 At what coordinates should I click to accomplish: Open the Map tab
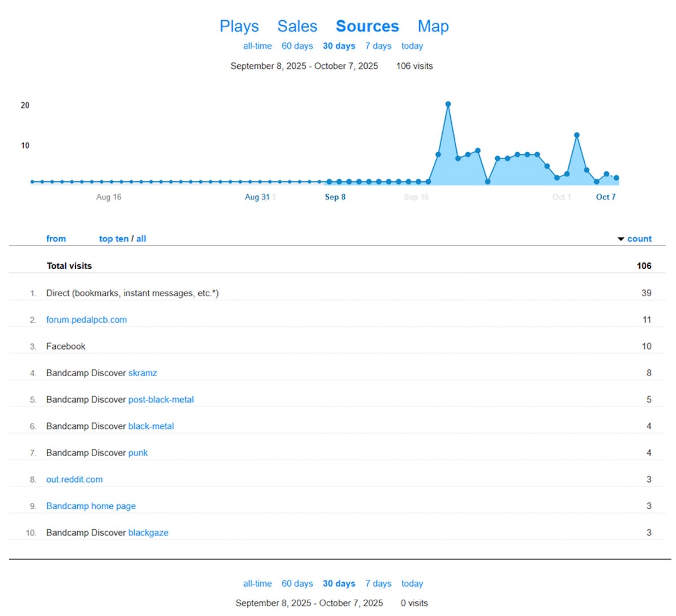433,26
